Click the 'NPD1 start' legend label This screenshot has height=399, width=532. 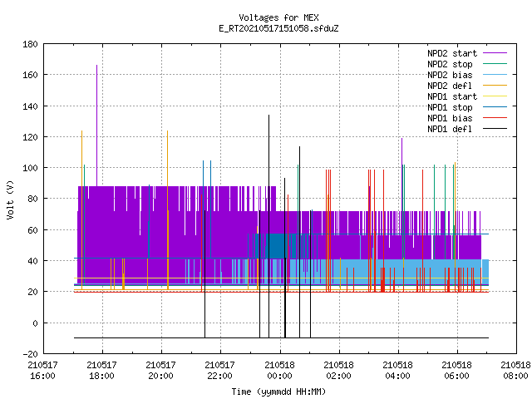[452, 96]
